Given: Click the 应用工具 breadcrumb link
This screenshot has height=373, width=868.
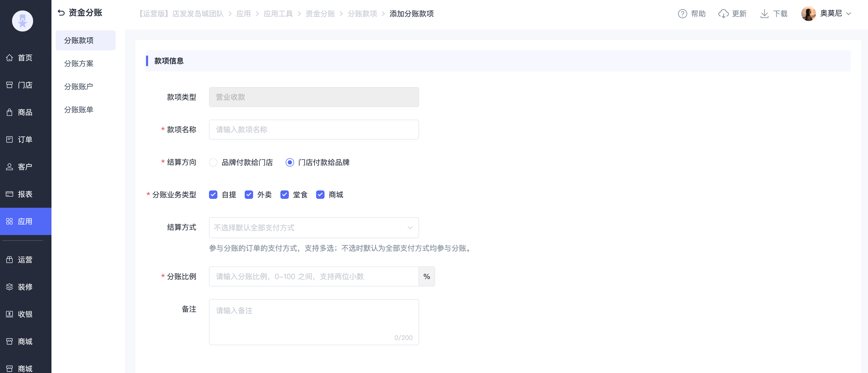Looking at the screenshot, I should (x=278, y=14).
